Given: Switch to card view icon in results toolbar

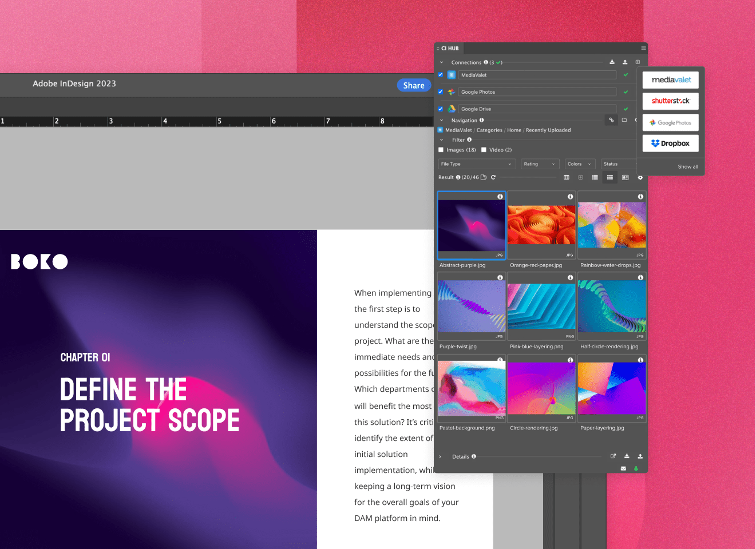Looking at the screenshot, I should 626,177.
